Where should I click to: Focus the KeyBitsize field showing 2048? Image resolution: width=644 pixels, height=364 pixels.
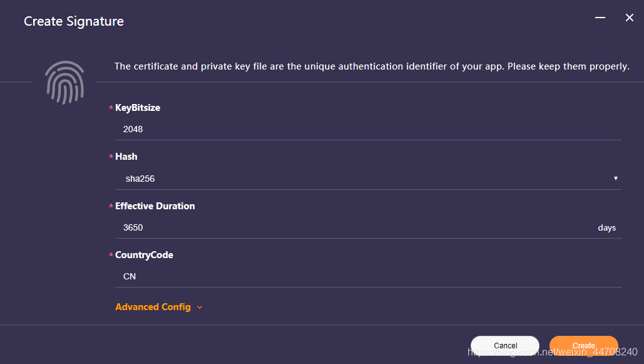coord(368,129)
